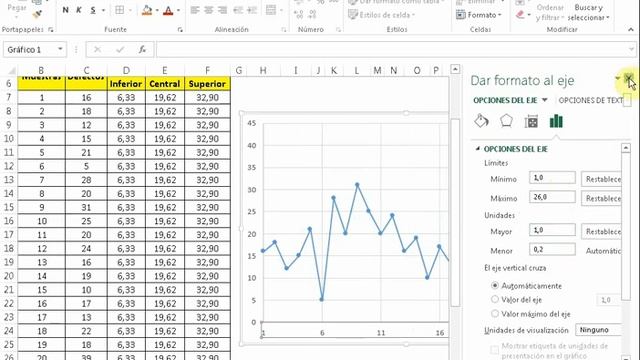
Task: Click column header B
Action: point(41,70)
